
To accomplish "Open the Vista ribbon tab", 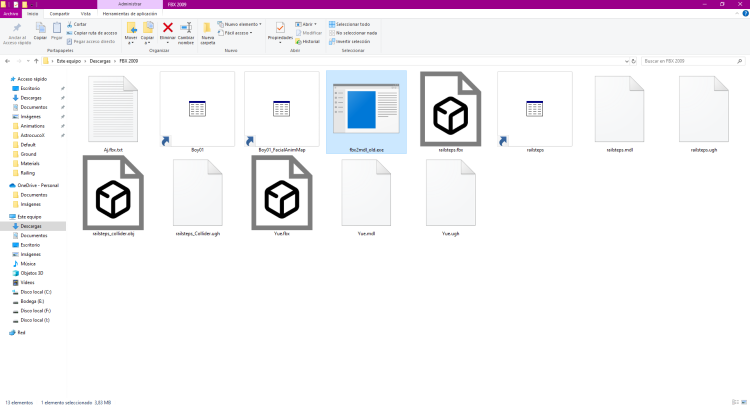I will point(85,13).
